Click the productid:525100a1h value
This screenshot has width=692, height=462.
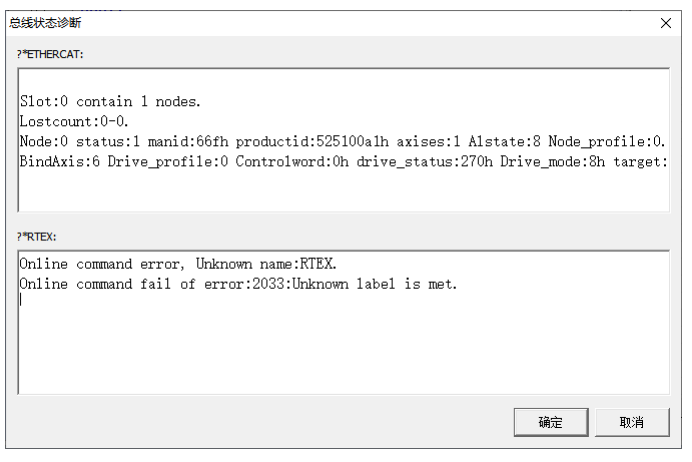click(x=312, y=142)
